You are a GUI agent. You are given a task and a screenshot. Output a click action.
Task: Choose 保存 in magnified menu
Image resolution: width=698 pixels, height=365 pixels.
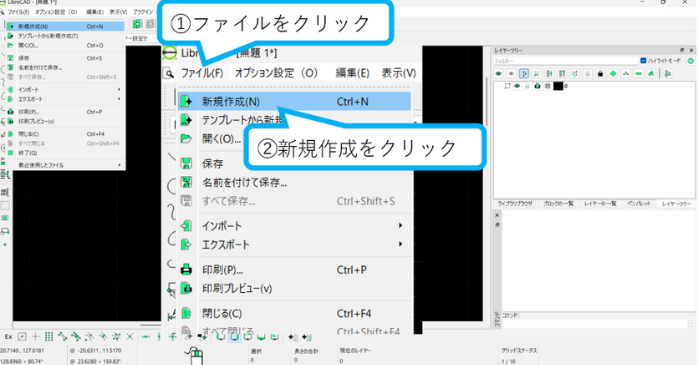coord(212,164)
